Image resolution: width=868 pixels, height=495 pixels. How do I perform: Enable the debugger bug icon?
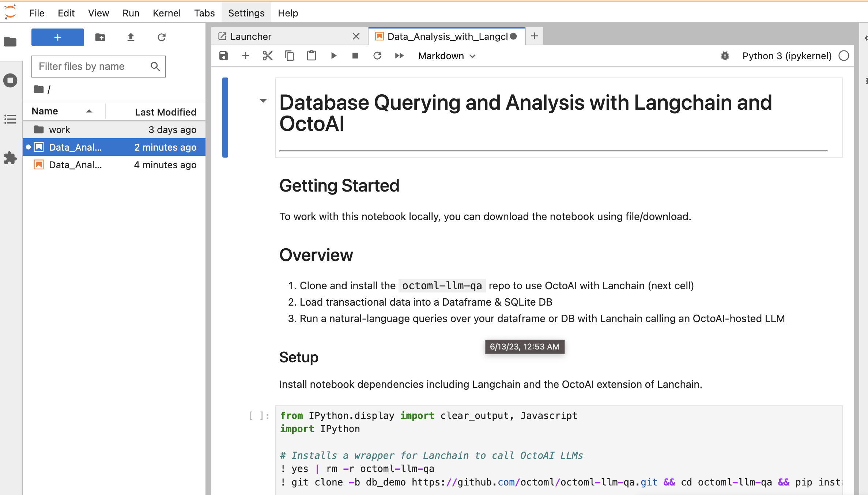(x=725, y=56)
